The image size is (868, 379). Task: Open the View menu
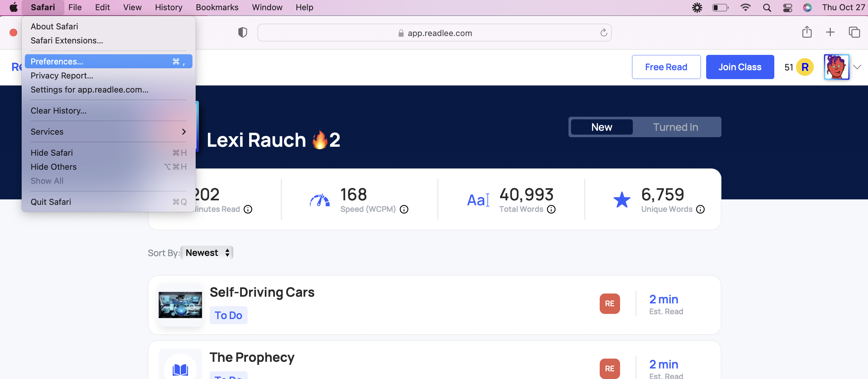[132, 7]
